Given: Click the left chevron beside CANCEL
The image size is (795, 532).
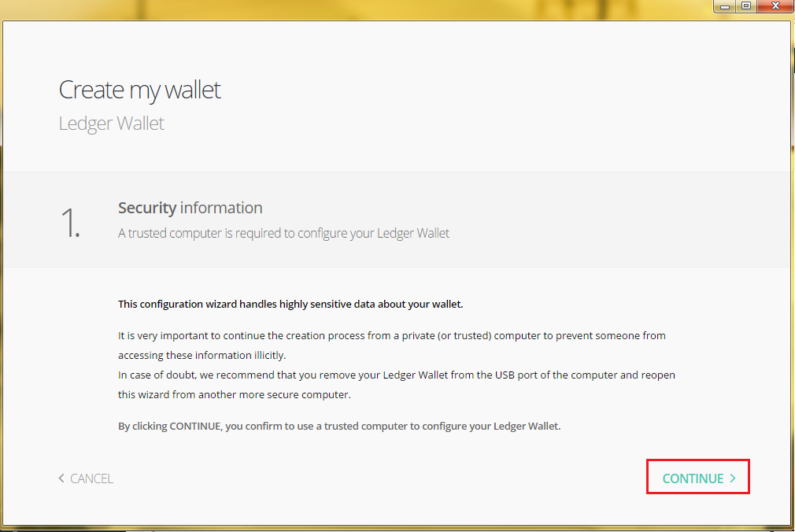Looking at the screenshot, I should click(x=61, y=478).
